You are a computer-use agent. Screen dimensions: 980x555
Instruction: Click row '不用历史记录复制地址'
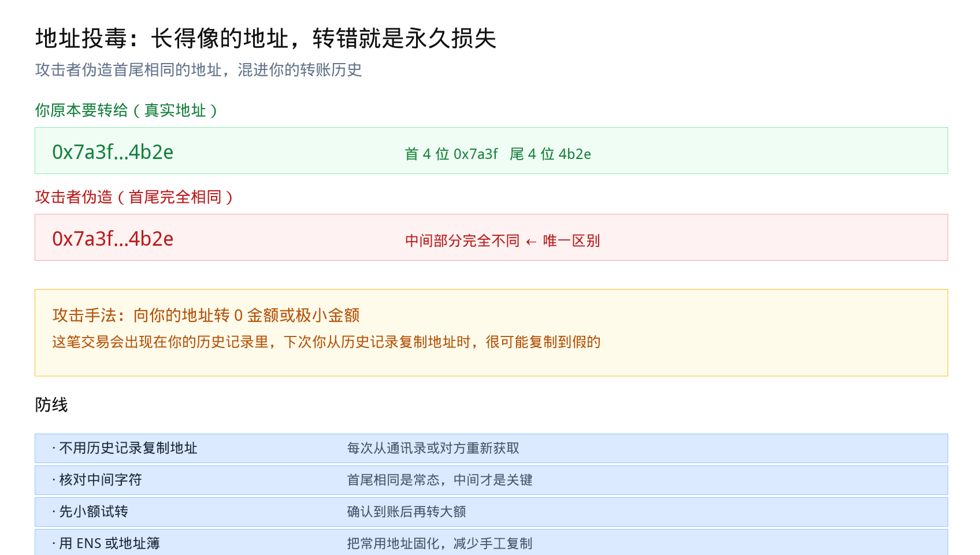491,448
